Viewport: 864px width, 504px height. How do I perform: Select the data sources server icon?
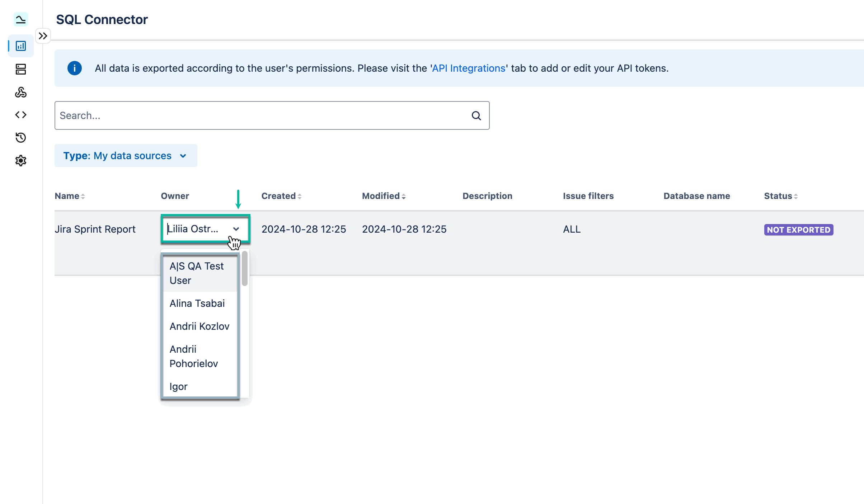point(20,70)
